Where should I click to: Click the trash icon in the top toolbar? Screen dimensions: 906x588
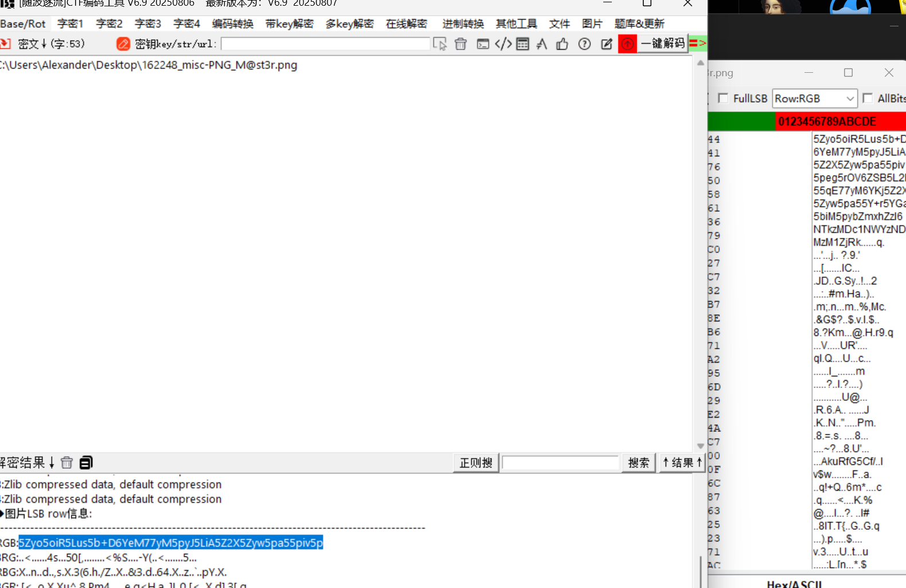460,44
